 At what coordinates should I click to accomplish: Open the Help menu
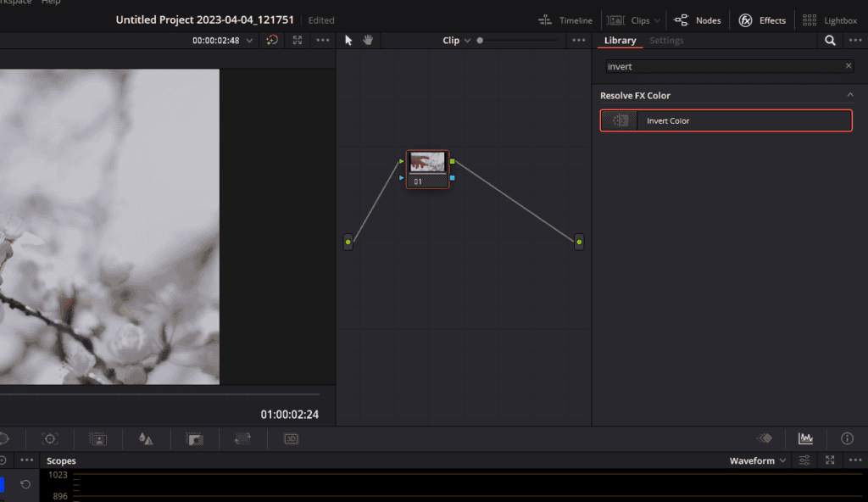tap(50, 3)
